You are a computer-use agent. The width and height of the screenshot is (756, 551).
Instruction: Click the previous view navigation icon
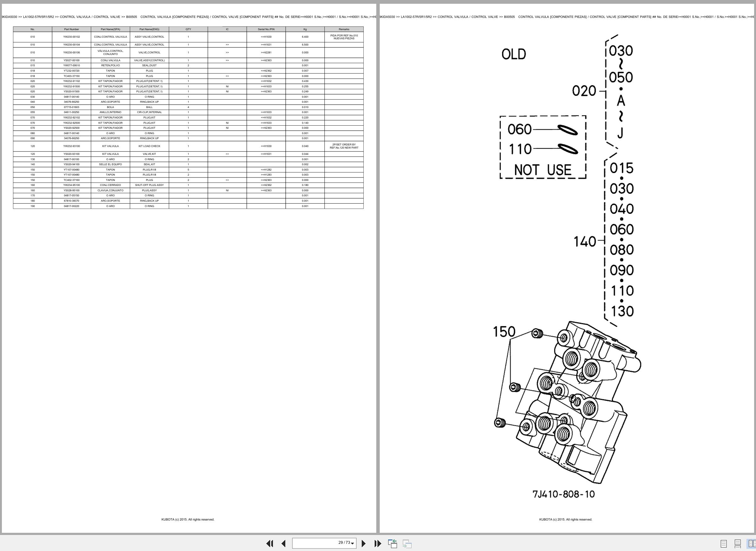point(393,543)
